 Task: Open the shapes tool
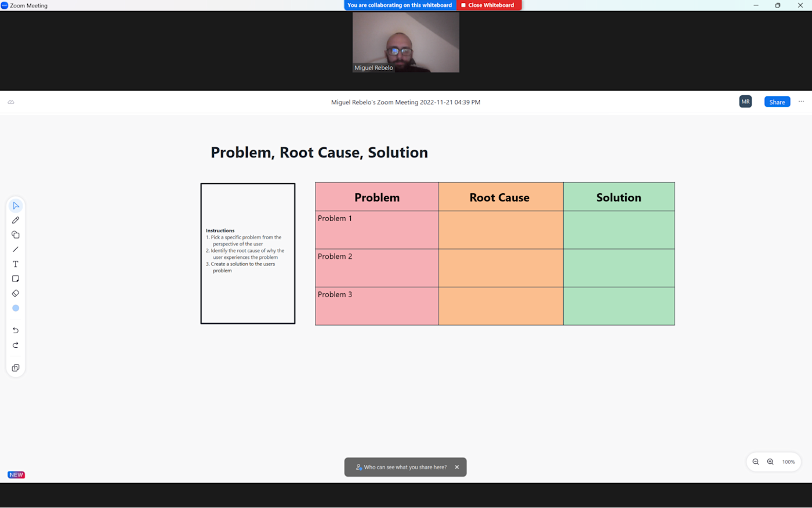[16, 235]
